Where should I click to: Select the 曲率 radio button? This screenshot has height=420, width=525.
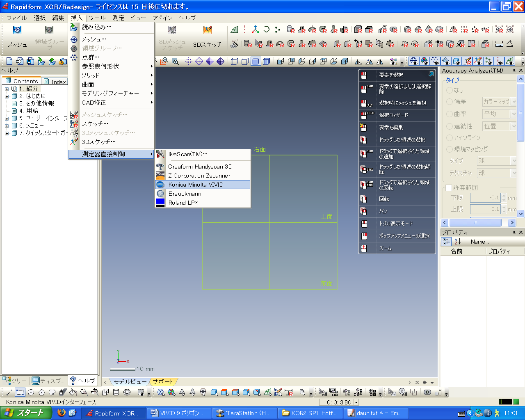tap(450, 114)
